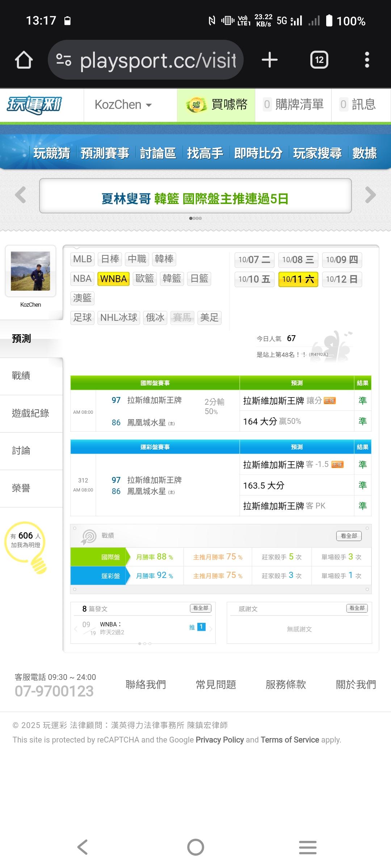Viewport: 391px width, 868px height.
Task: Go to previous banner with left arrow
Action: (21, 195)
